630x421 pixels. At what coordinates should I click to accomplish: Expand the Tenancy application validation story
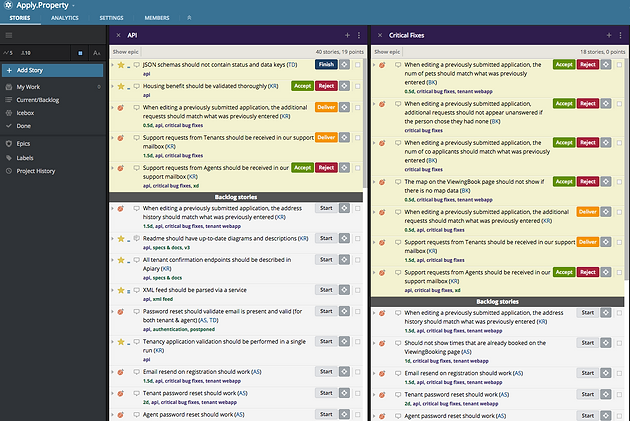click(x=112, y=342)
